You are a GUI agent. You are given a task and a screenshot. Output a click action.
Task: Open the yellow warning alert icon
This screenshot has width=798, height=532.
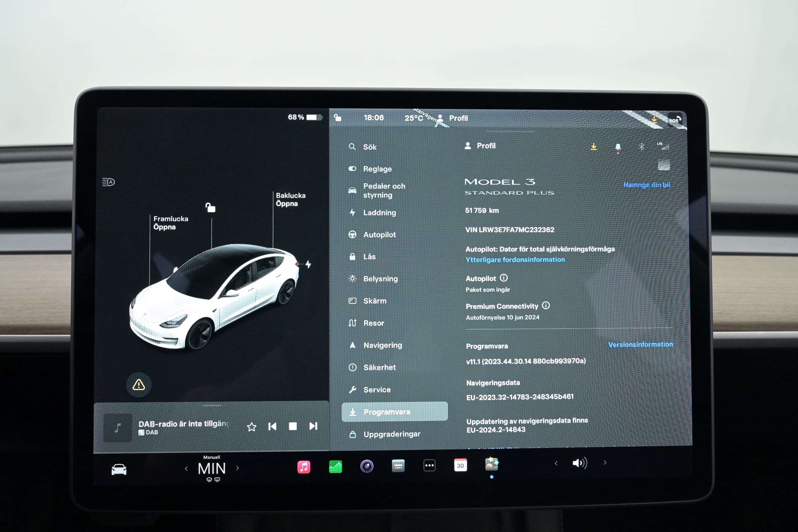[139, 385]
